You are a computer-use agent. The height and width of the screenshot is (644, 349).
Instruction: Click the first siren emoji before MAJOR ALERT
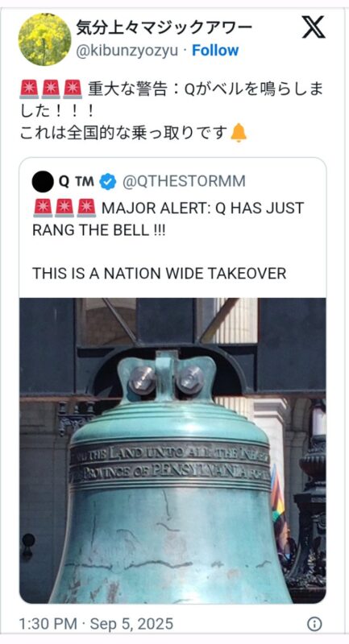(43, 208)
